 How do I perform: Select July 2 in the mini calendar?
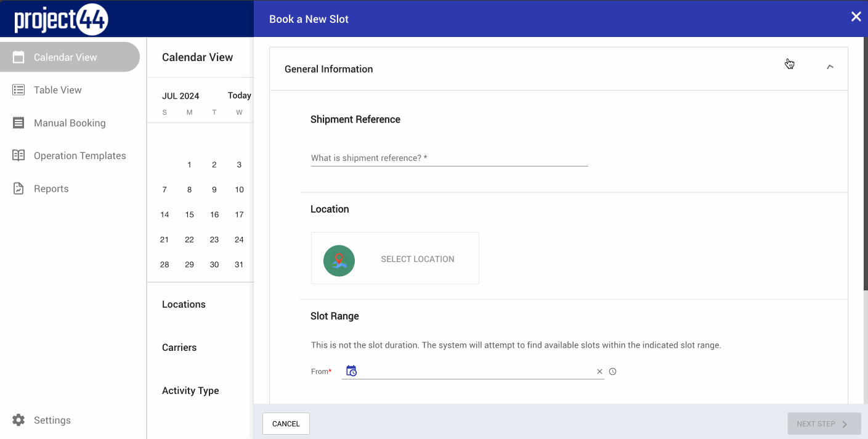214,165
